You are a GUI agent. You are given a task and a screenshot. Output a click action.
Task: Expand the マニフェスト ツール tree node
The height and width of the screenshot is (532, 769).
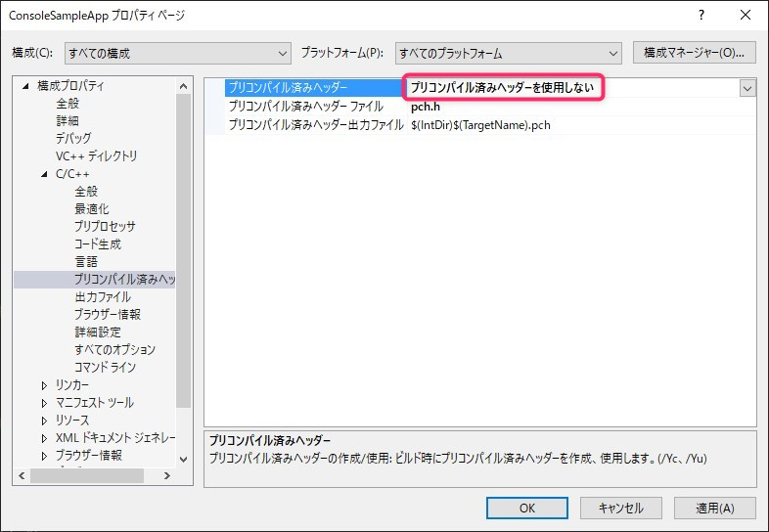point(44,403)
